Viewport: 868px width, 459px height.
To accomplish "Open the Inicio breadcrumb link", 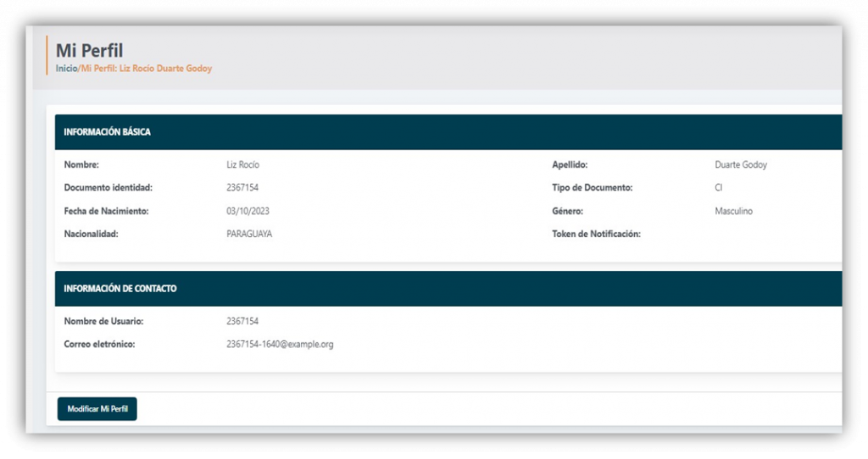I will tap(66, 69).
